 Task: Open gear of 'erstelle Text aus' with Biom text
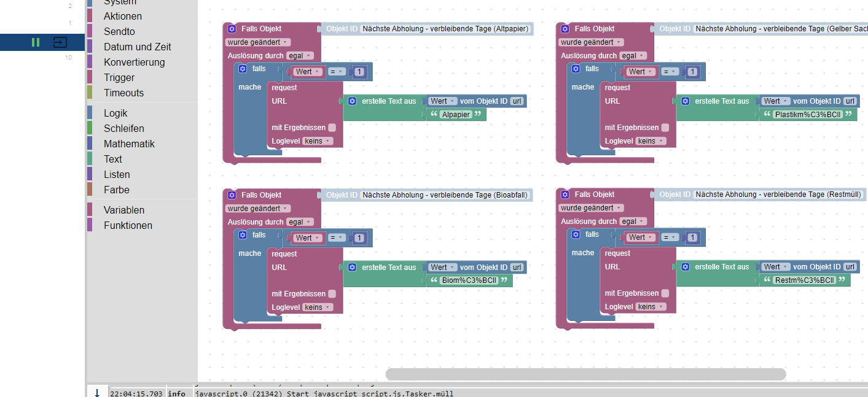pos(352,268)
